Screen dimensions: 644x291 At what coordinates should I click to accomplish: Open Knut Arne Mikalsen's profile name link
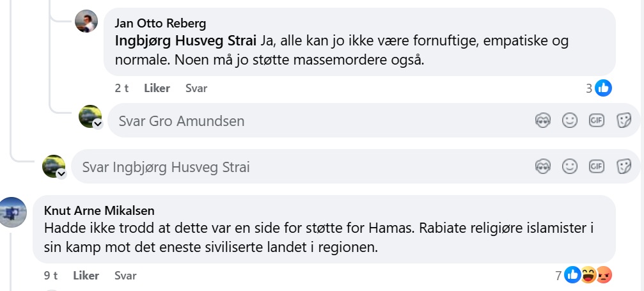click(x=99, y=210)
